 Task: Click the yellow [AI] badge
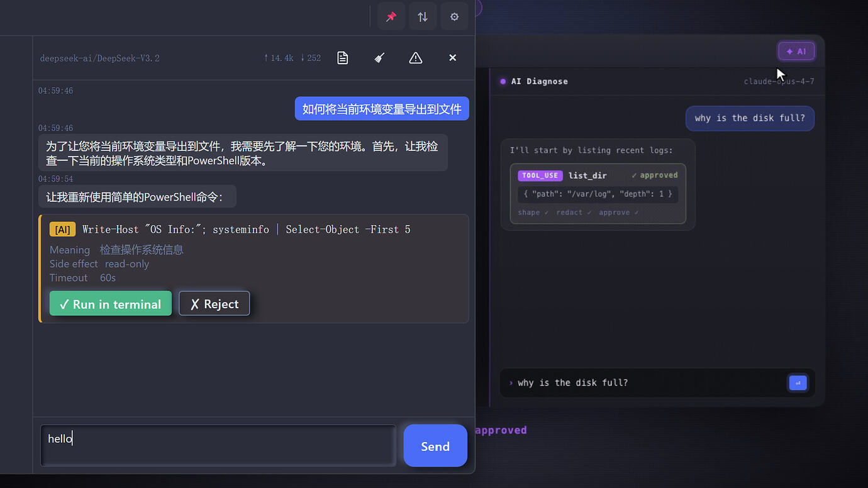click(63, 230)
